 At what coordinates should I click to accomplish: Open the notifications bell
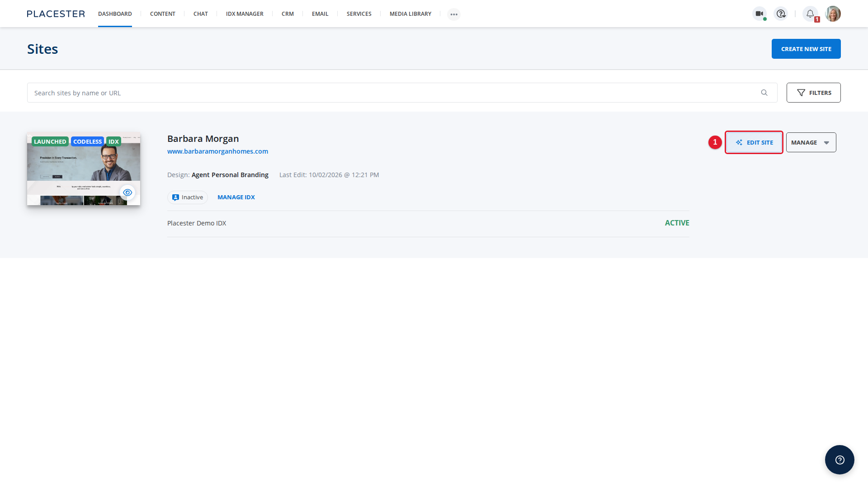(810, 14)
